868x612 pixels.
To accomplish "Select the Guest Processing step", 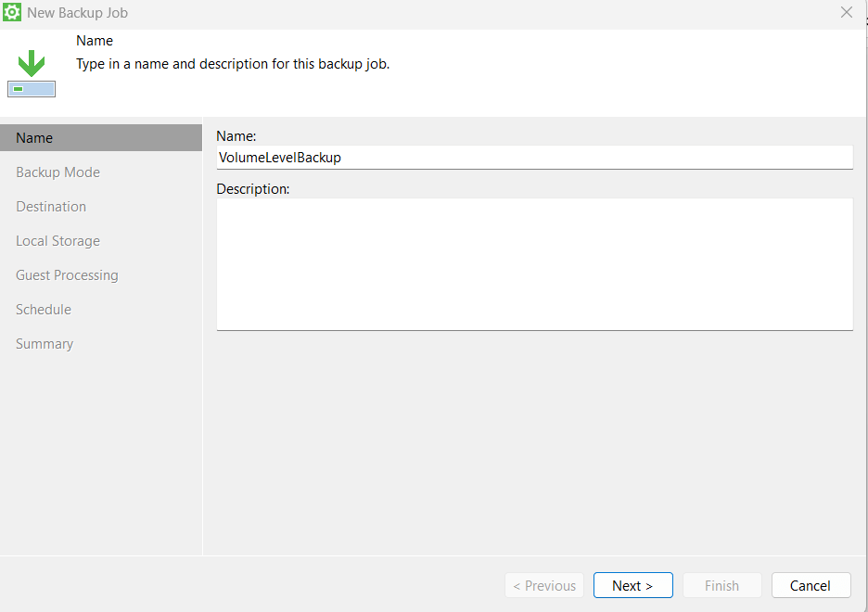I will (67, 275).
